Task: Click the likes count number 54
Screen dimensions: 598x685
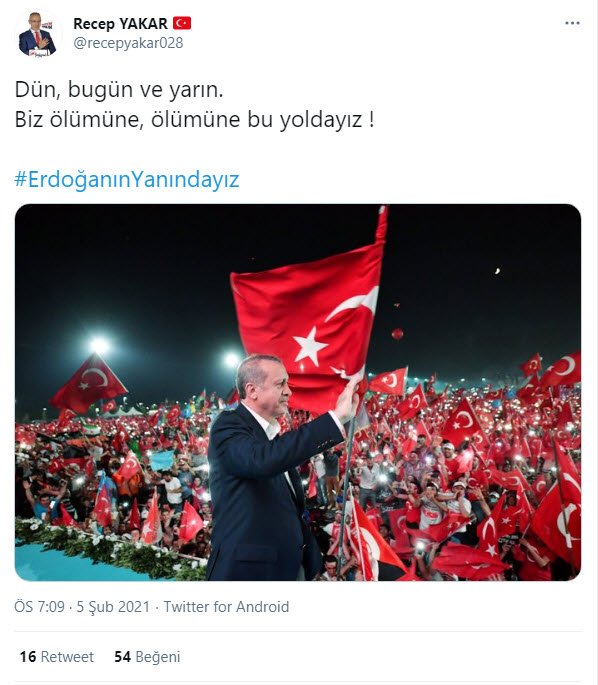Action: click(123, 657)
